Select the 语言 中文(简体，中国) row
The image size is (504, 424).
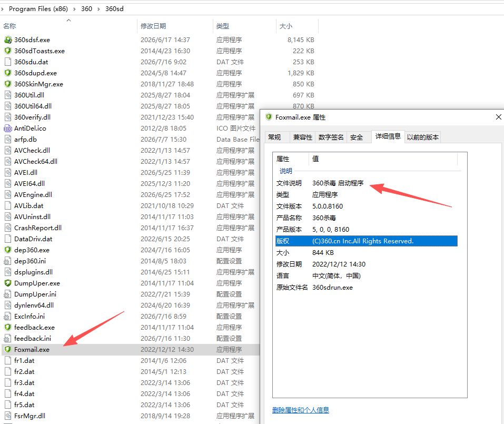point(366,276)
